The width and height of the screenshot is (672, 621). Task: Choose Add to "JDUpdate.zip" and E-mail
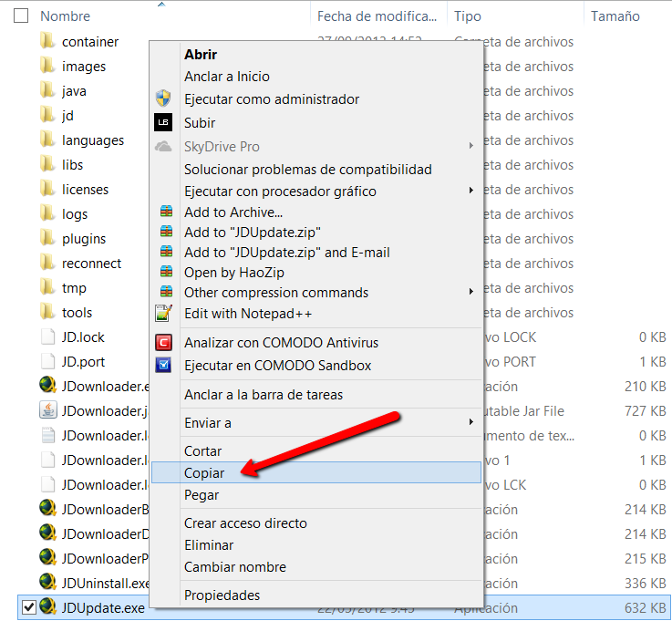pos(287,253)
